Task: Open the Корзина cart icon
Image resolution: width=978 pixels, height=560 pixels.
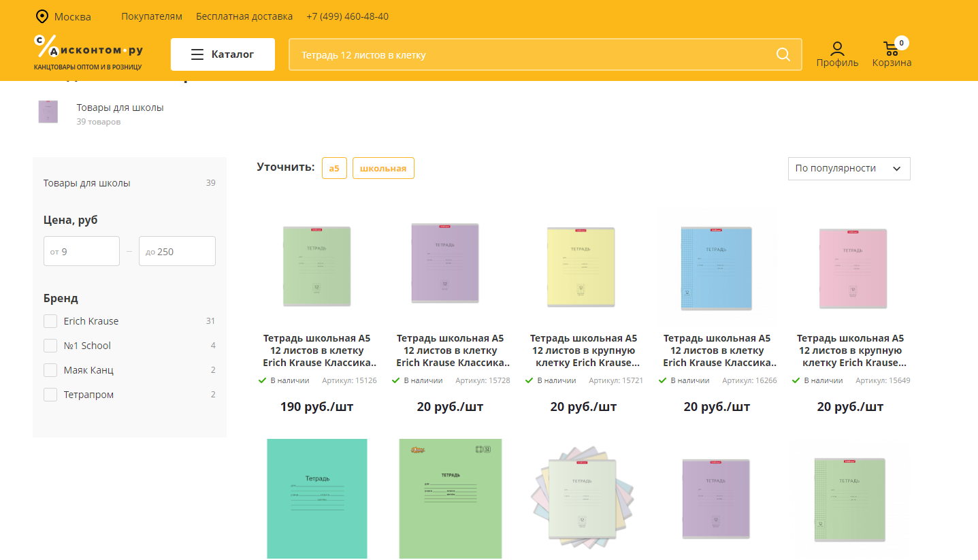Action: pos(891,49)
